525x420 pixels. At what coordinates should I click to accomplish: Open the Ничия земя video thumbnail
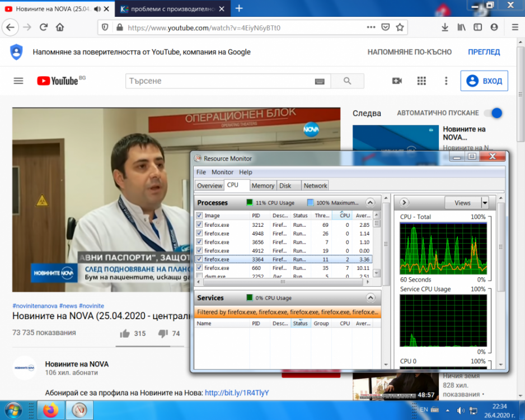395,385
